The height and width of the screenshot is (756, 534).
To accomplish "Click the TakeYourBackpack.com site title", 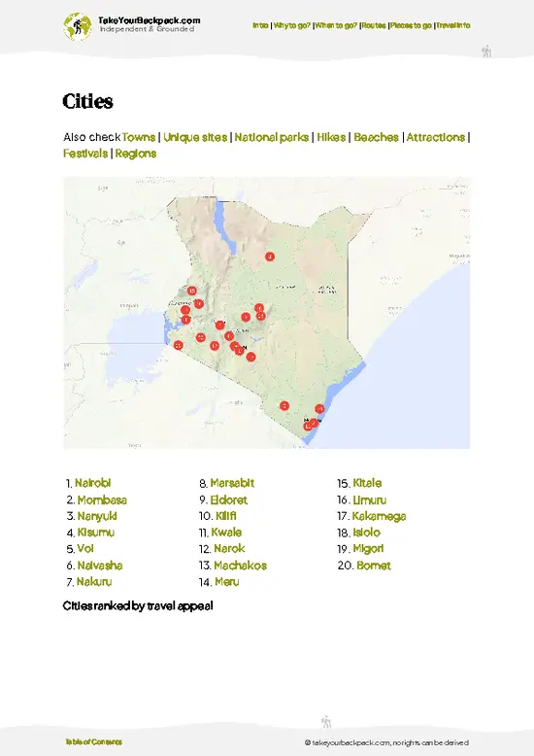I will coord(149,20).
